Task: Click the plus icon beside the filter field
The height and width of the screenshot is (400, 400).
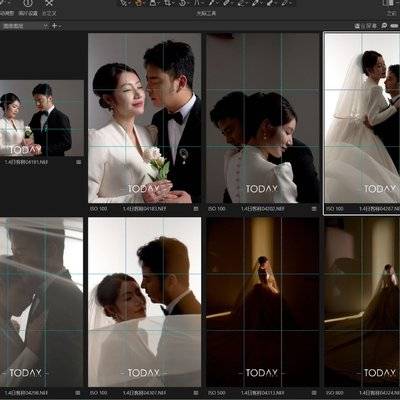Action: tap(54, 26)
